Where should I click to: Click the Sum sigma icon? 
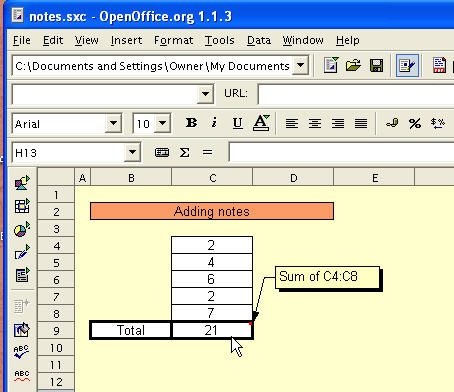click(x=184, y=153)
